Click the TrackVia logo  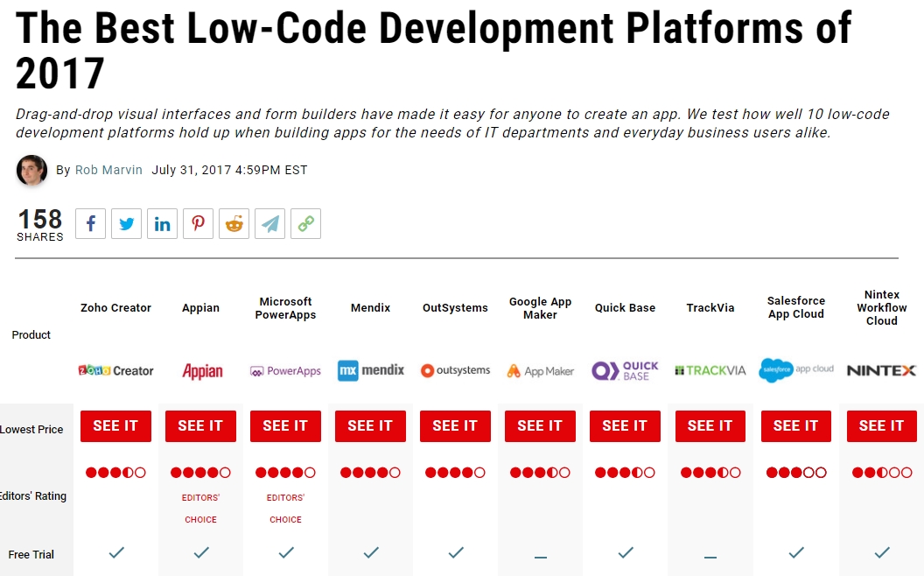[710, 370]
